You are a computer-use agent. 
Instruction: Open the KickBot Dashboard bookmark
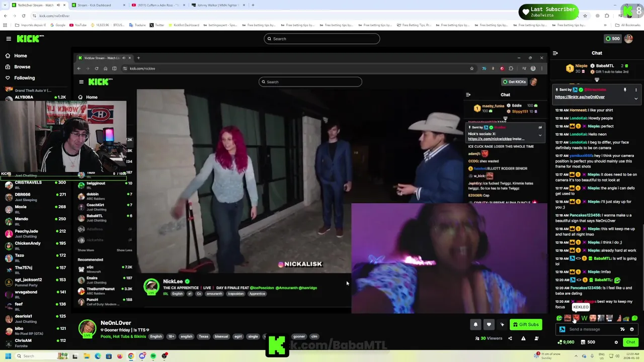[x=184, y=25]
